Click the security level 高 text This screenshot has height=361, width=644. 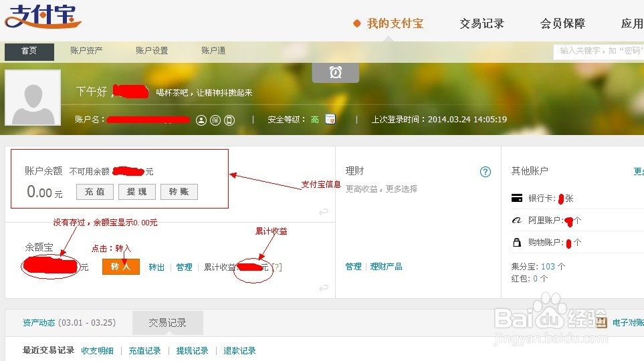click(314, 120)
